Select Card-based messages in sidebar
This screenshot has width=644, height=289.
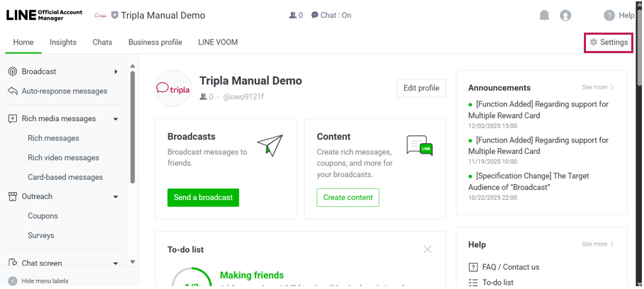click(65, 177)
